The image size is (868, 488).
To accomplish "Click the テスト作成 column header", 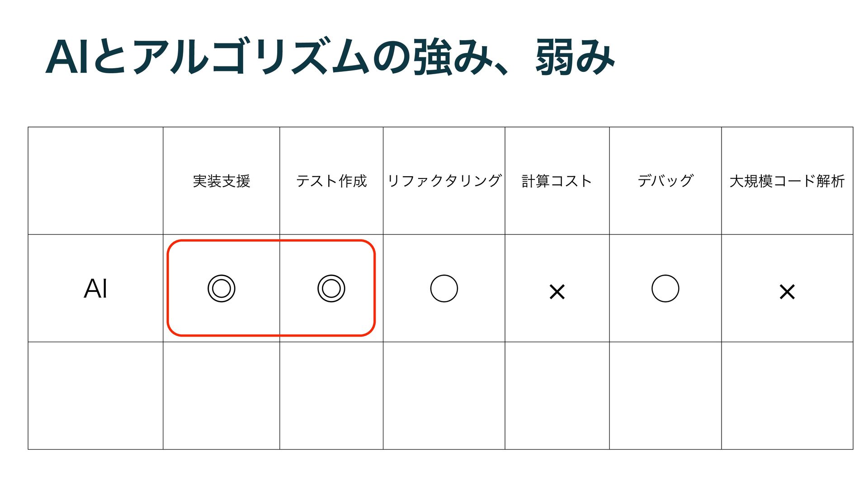I will click(x=331, y=181).
